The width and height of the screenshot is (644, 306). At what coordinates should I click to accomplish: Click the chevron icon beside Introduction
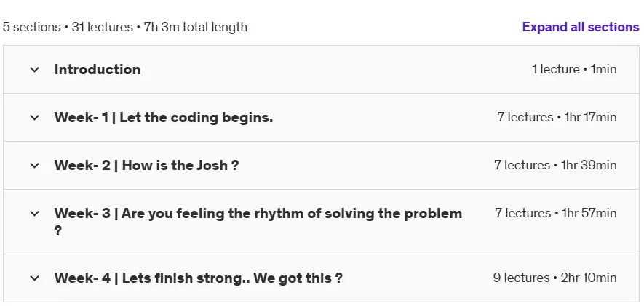34,70
